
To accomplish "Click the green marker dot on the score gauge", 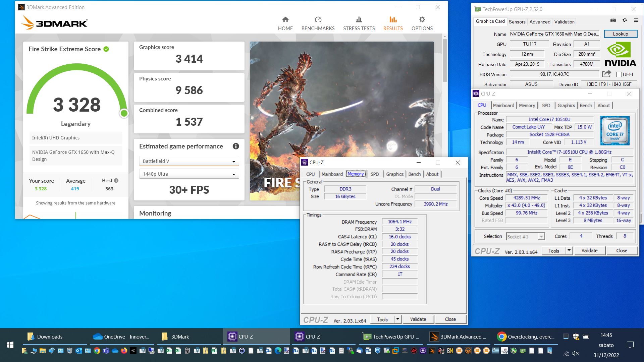I will [x=124, y=113].
